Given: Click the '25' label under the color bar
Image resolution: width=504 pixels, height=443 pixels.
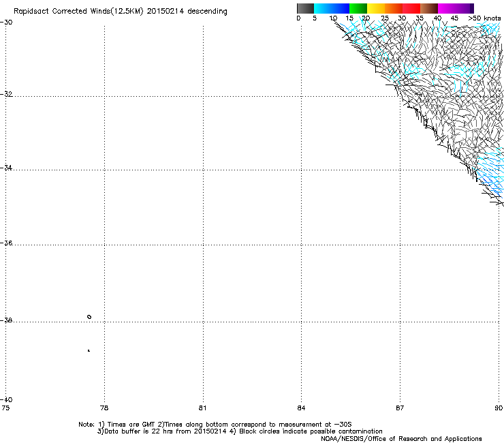Looking at the screenshot, I should tap(385, 18).
